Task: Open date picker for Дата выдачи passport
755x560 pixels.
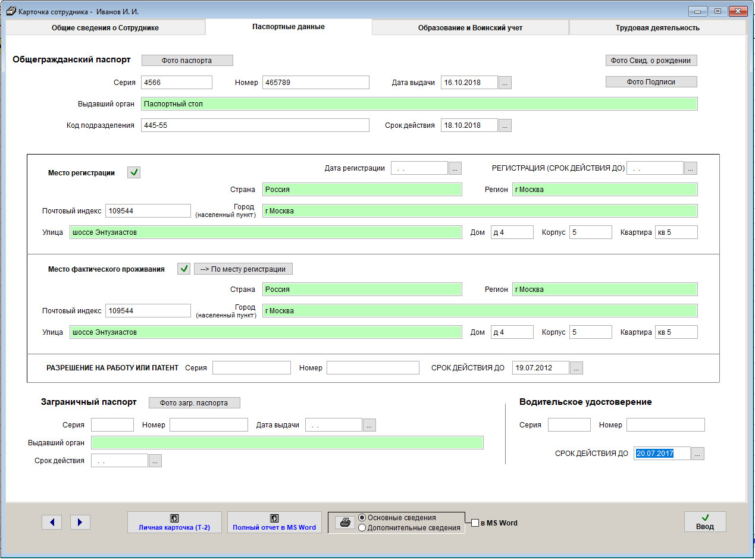Action: [x=505, y=83]
